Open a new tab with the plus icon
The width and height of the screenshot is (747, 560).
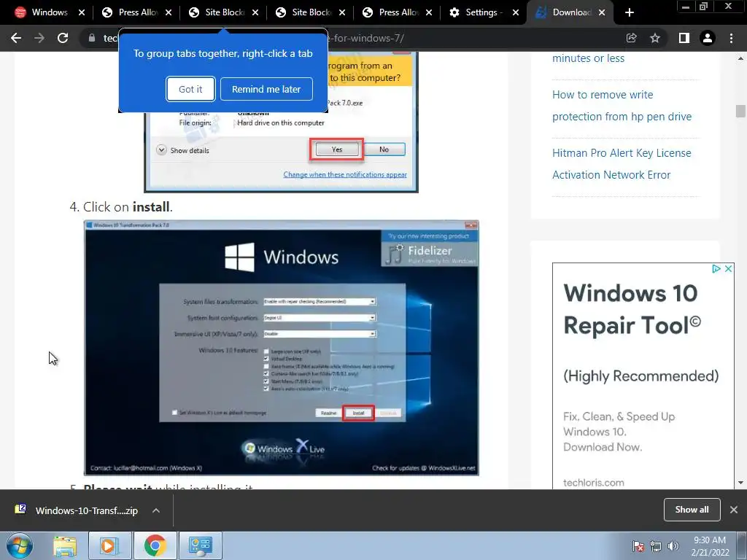pyautogui.click(x=630, y=12)
